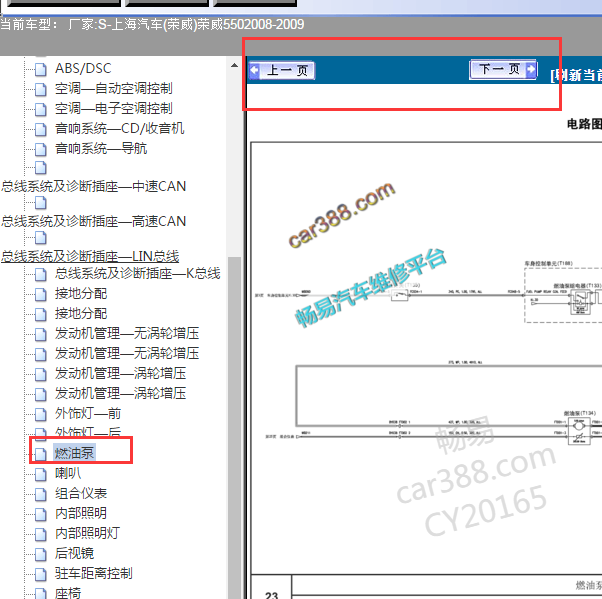Open the 喇叭 entry
Screen dimensions: 602x599
click(68, 473)
